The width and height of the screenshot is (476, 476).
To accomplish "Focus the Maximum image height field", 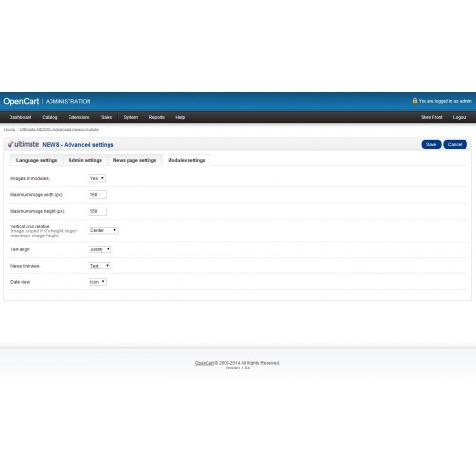I will [x=97, y=211].
